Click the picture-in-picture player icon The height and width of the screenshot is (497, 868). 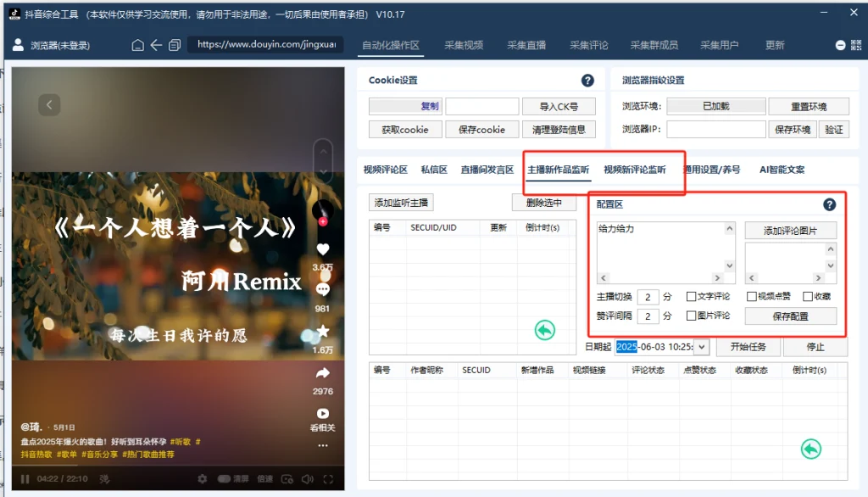[x=287, y=478]
